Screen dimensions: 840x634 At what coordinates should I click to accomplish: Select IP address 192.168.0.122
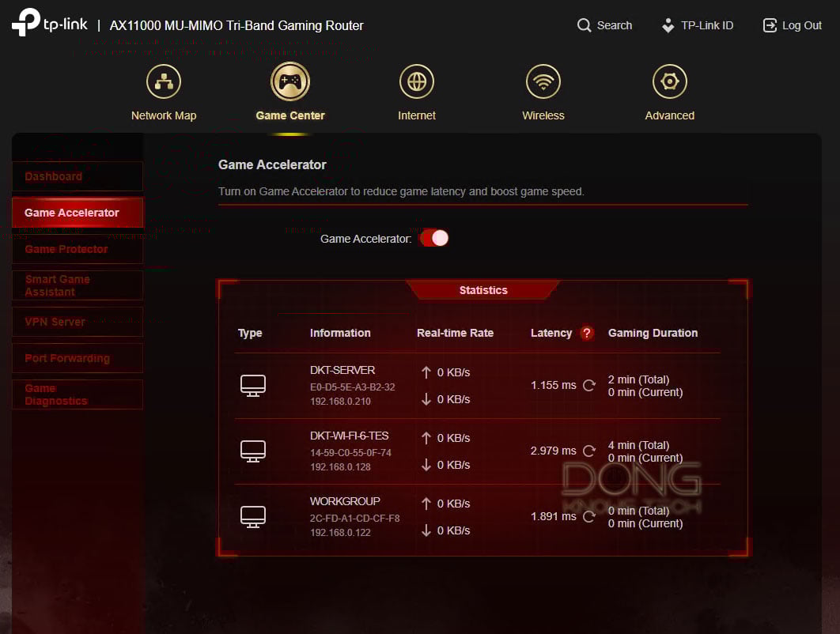(x=340, y=533)
